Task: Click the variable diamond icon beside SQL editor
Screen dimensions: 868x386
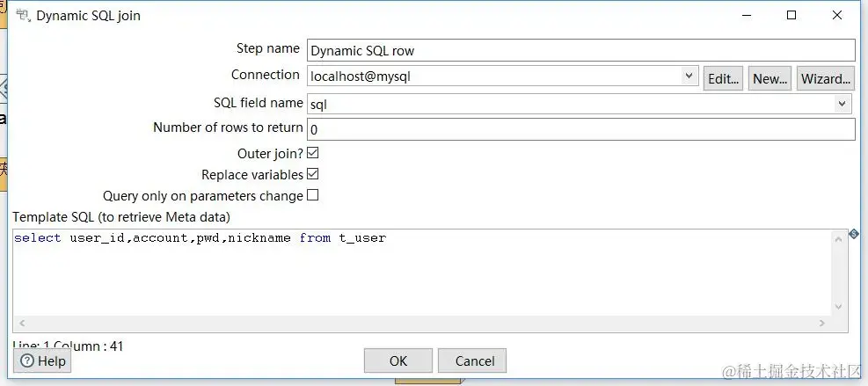Action: coord(854,234)
